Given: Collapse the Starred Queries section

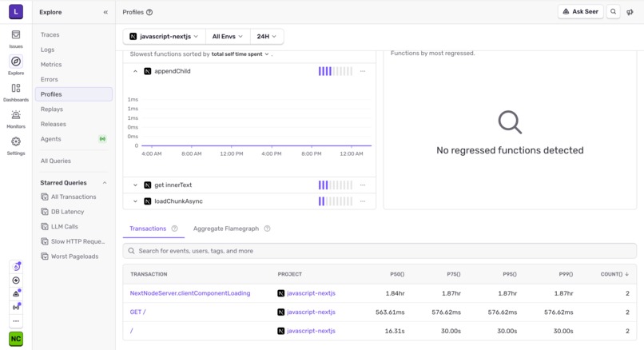Looking at the screenshot, I should [105, 183].
